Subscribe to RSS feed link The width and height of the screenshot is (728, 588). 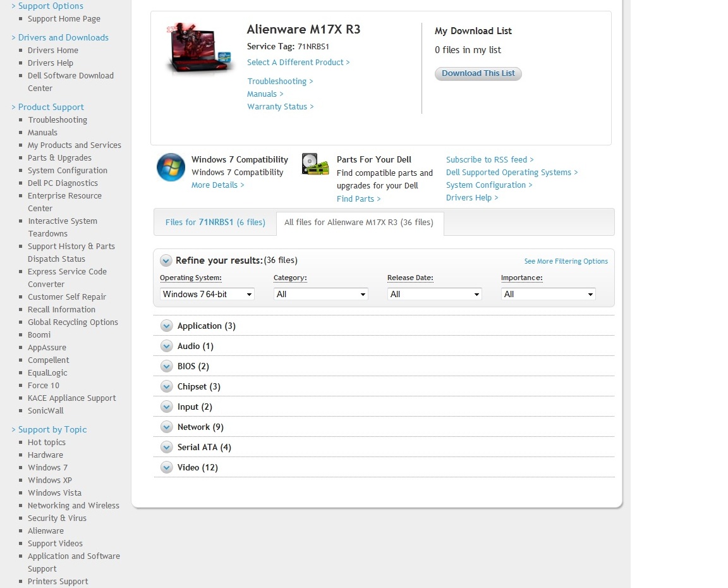490,160
